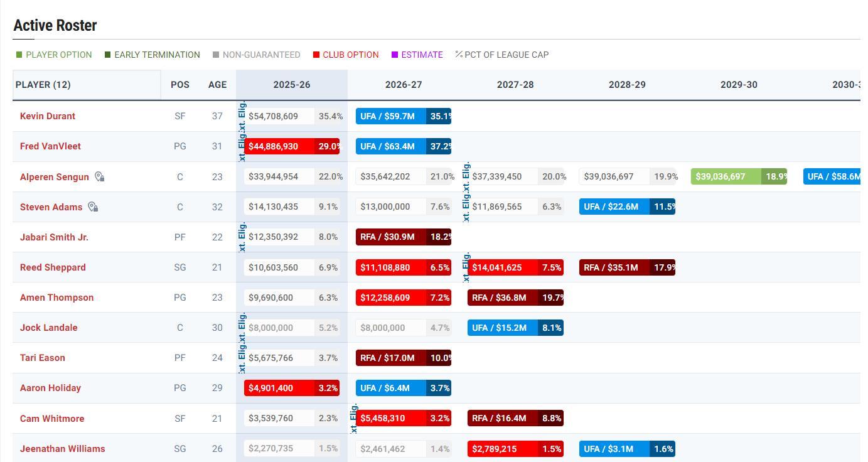This screenshot has width=868, height=462.
Task: Click the icon next to Alperen Sengun
Action: pyautogui.click(x=99, y=177)
